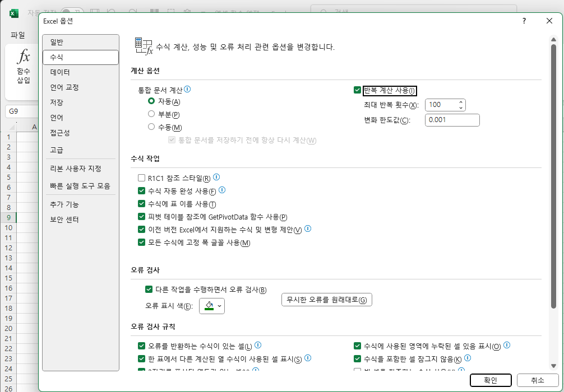Toggle 모든 수식에 고정 폭 글꼴 사용 checkbox

(x=141, y=242)
